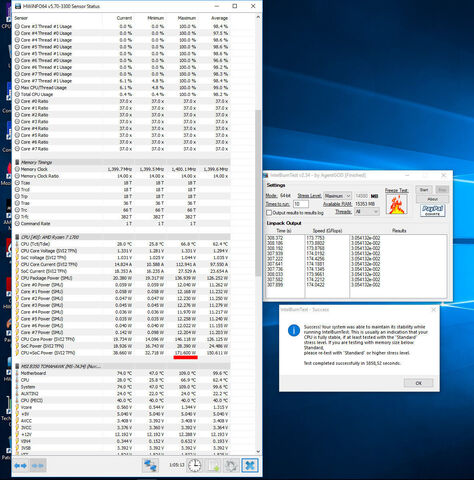Screen dimensions: 474x480
Task: Select Core #4 Power (SMU) row
Action: [122, 312]
